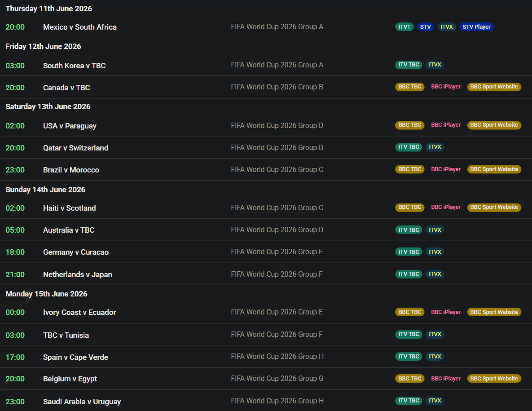Click Group E label for Germany v Curacao
The height and width of the screenshot is (411, 532).
point(277,252)
